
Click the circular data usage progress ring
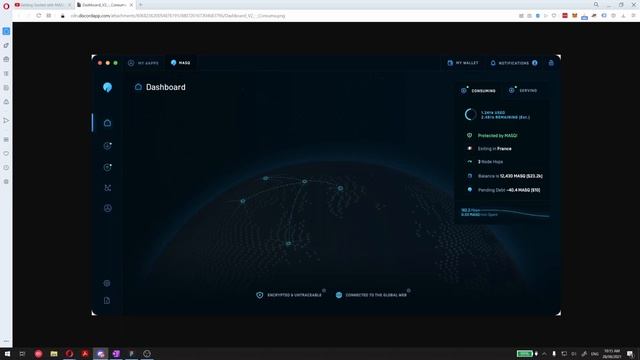point(470,115)
